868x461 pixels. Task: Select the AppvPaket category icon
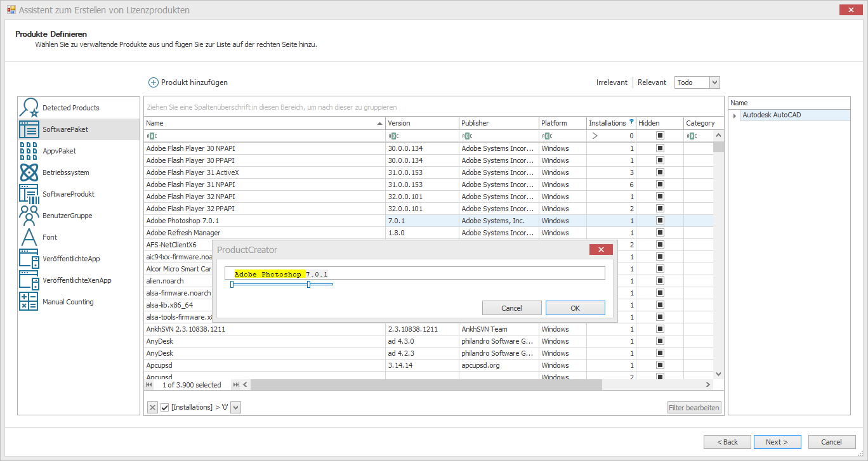click(29, 151)
